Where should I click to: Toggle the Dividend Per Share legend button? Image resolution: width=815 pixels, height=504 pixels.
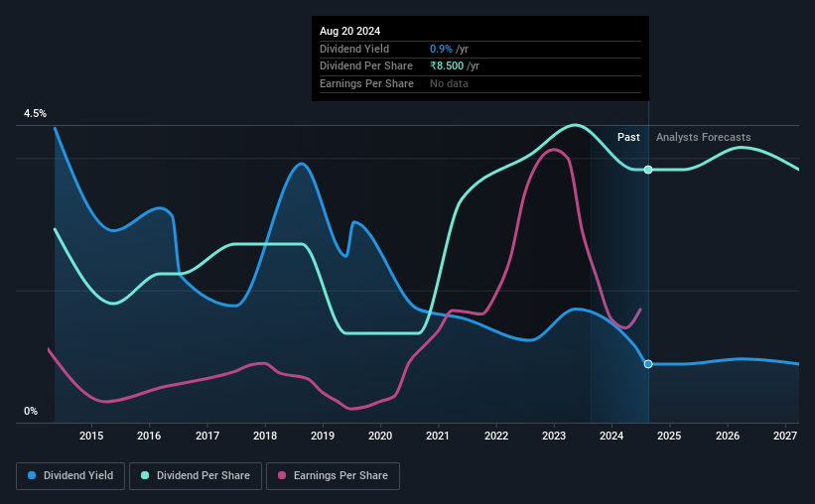196,476
